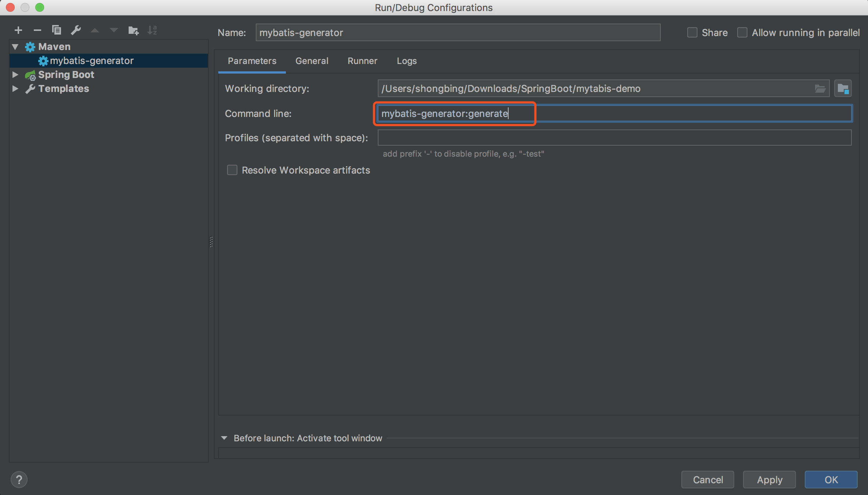This screenshot has height=495, width=868.
Task: Click the Cancel button
Action: click(x=708, y=480)
